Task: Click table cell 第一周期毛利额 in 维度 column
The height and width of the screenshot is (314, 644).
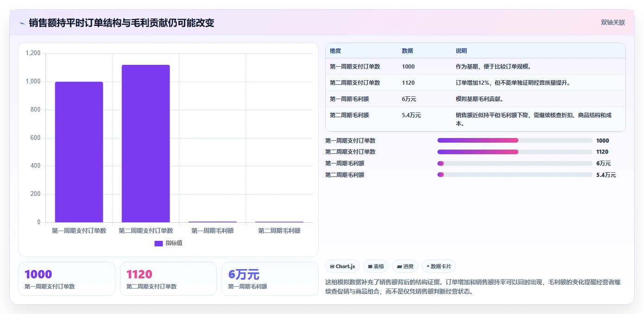Action: (x=349, y=99)
